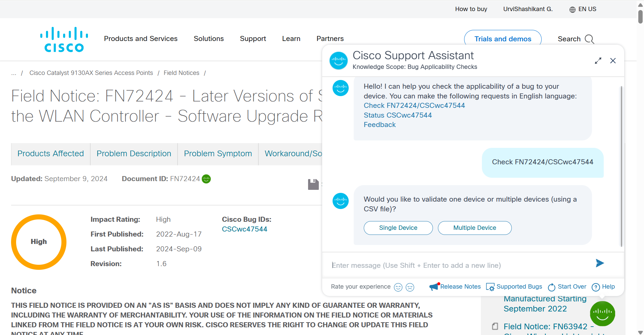Click the Cisco logo
The width and height of the screenshot is (644, 335).
[64, 39]
